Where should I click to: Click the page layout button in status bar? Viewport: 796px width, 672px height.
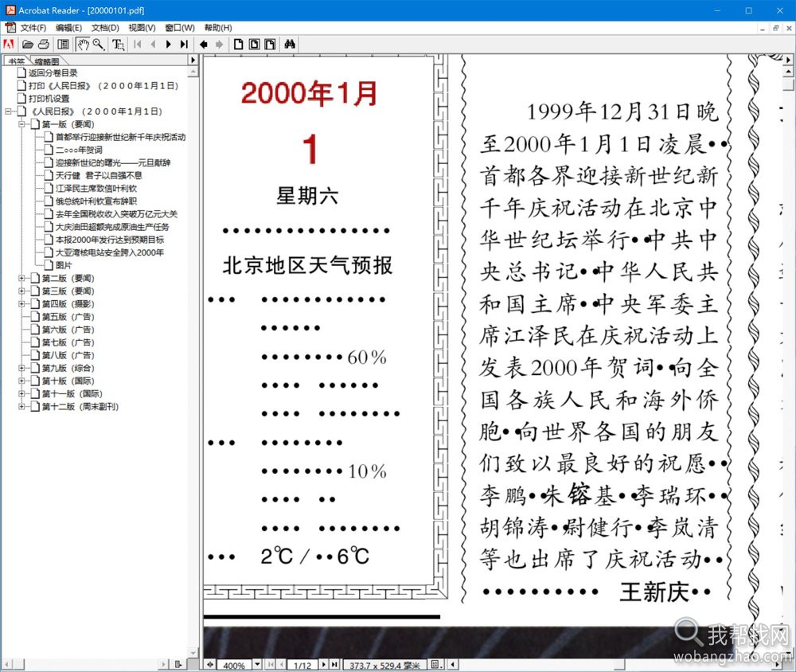435,664
